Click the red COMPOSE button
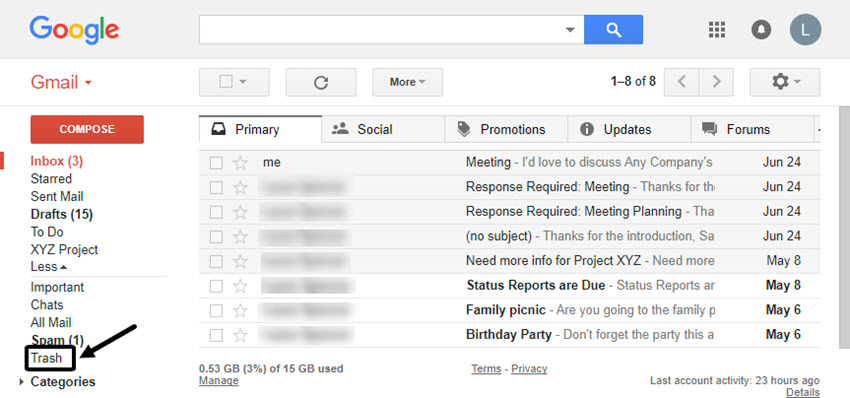Viewport: 850px width, 398px height. [x=87, y=130]
